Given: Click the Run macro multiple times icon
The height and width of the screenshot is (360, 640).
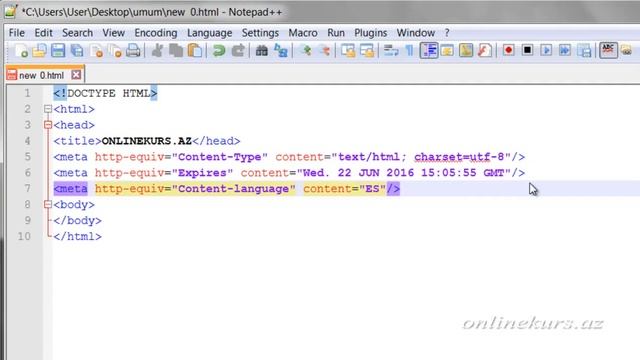Looking at the screenshot, I should tap(565, 51).
